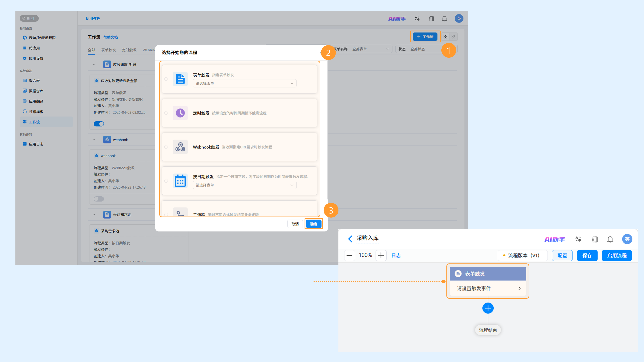Click the webhook group icon in workflow list
The image size is (644, 362).
click(107, 140)
